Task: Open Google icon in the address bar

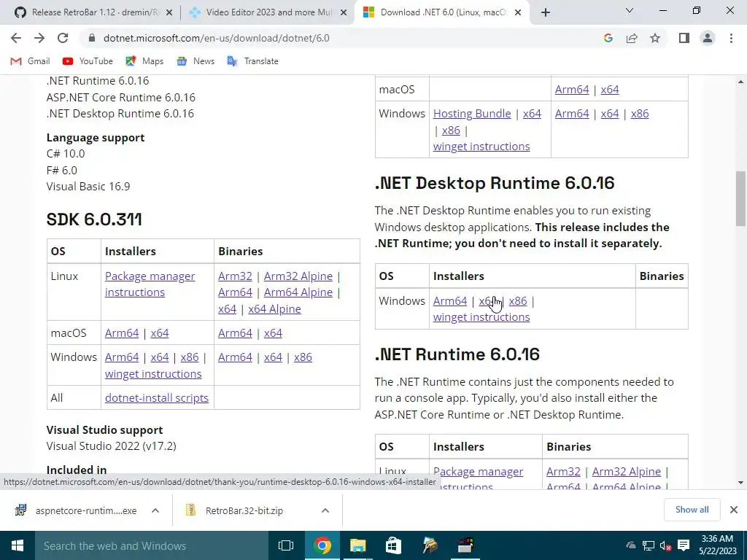Action: (x=608, y=38)
